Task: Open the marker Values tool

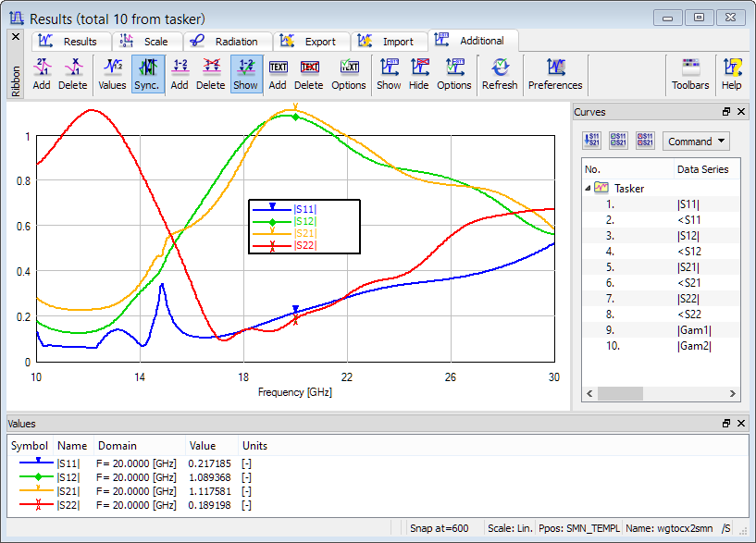Action: click(x=112, y=74)
